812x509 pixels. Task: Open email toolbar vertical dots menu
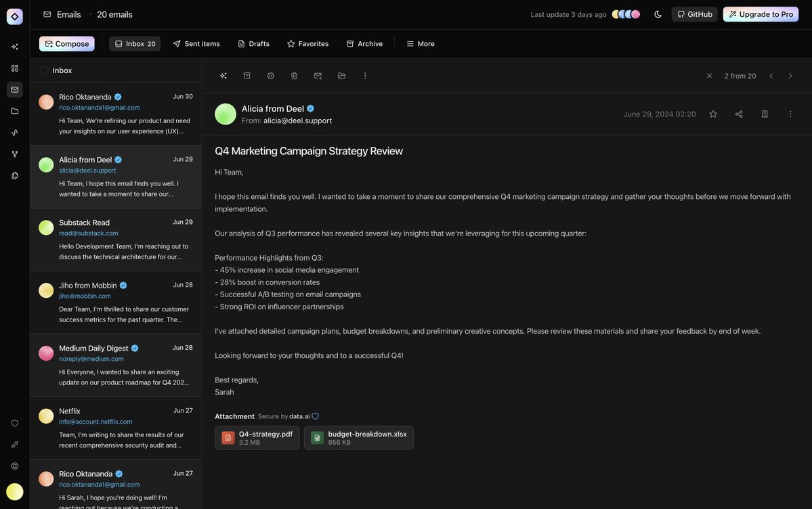[x=365, y=76]
